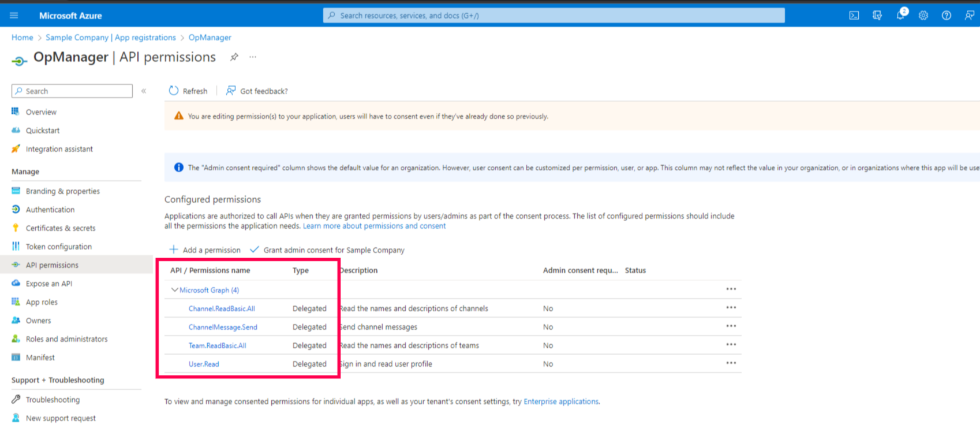Open the Azure portal hamburger menu
The height and width of the screenshot is (439, 980).
(x=14, y=16)
